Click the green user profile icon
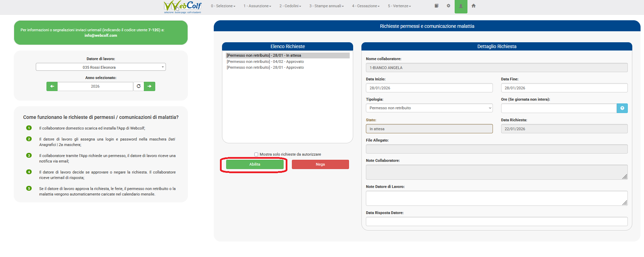Image resolution: width=644 pixels, height=257 pixels. [461, 6]
